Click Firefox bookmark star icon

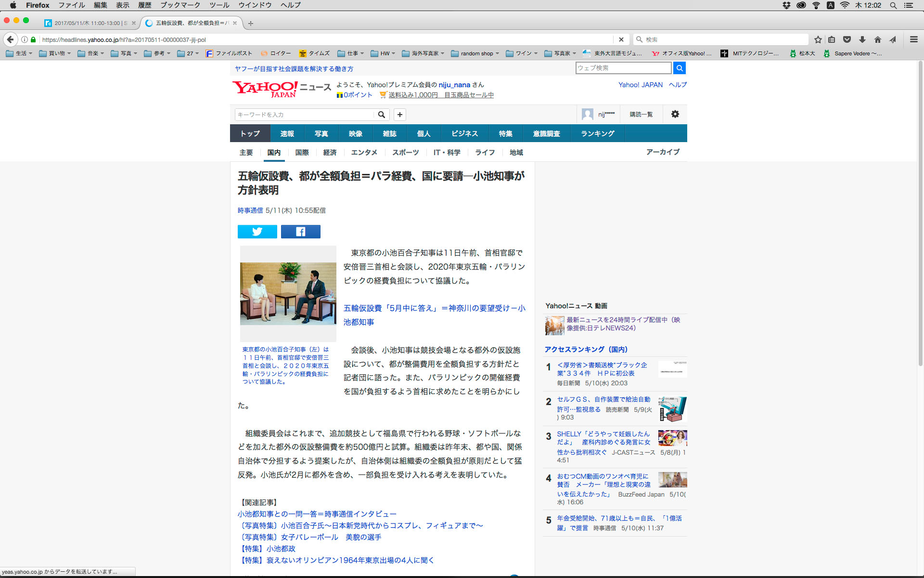coord(818,39)
